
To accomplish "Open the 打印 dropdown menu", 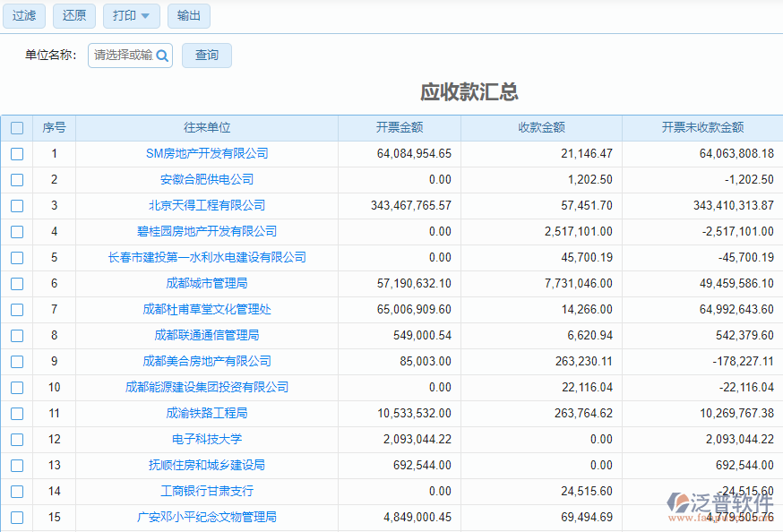I will (131, 15).
